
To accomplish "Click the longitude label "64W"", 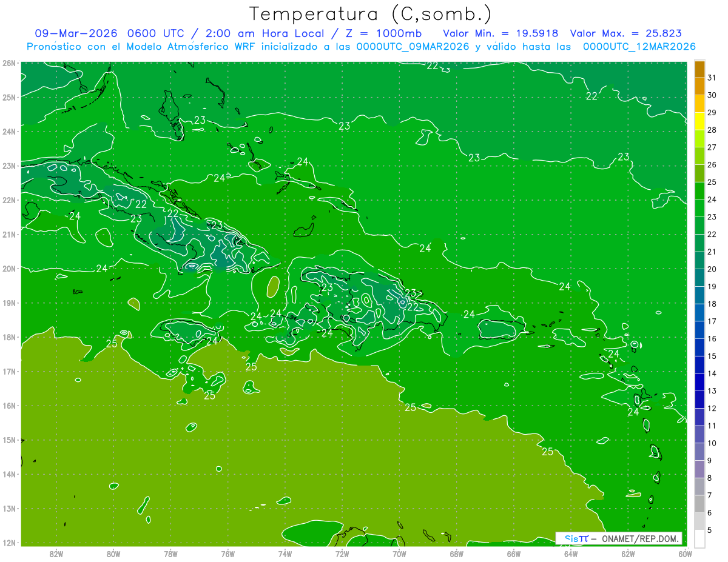I will [x=571, y=554].
